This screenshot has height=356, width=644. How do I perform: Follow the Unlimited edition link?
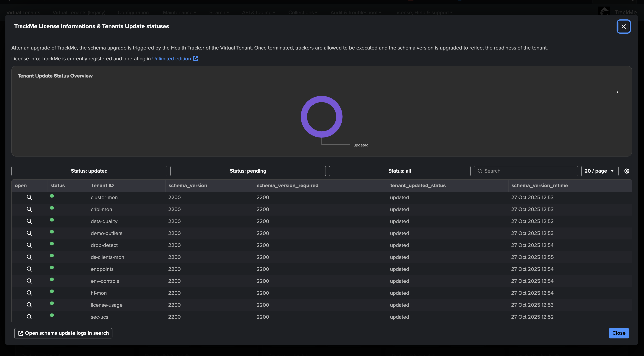tap(171, 58)
